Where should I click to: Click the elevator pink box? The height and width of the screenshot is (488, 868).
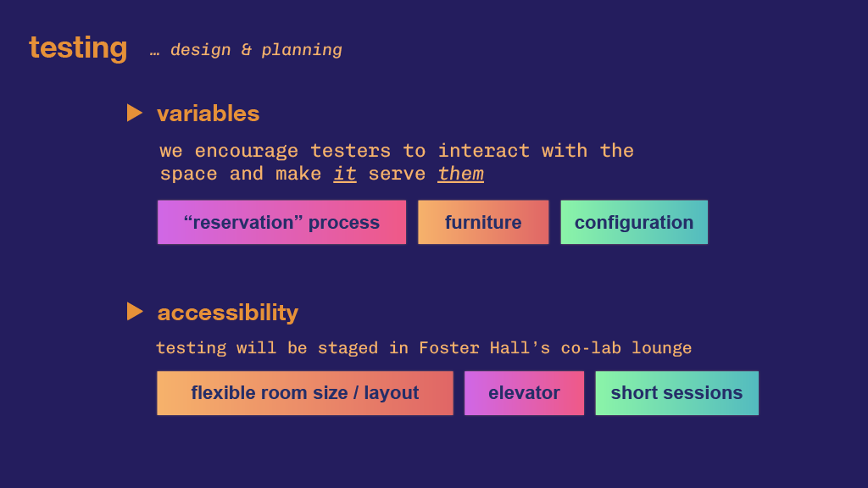524,393
